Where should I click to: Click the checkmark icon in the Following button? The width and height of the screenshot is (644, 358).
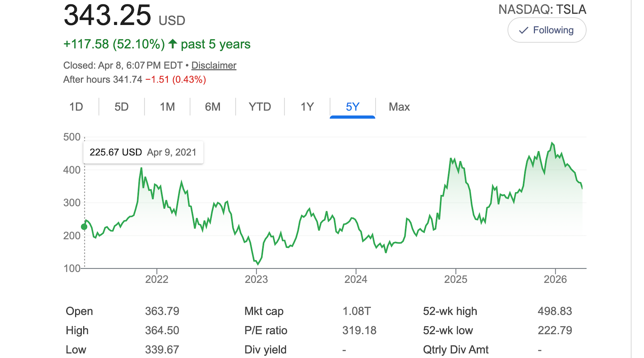(523, 31)
